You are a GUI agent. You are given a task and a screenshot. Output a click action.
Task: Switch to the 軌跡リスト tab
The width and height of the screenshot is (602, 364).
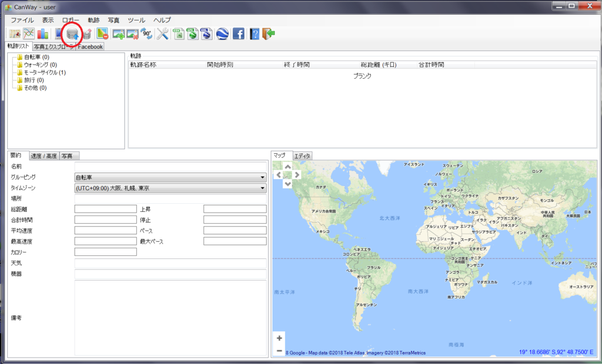(x=18, y=46)
